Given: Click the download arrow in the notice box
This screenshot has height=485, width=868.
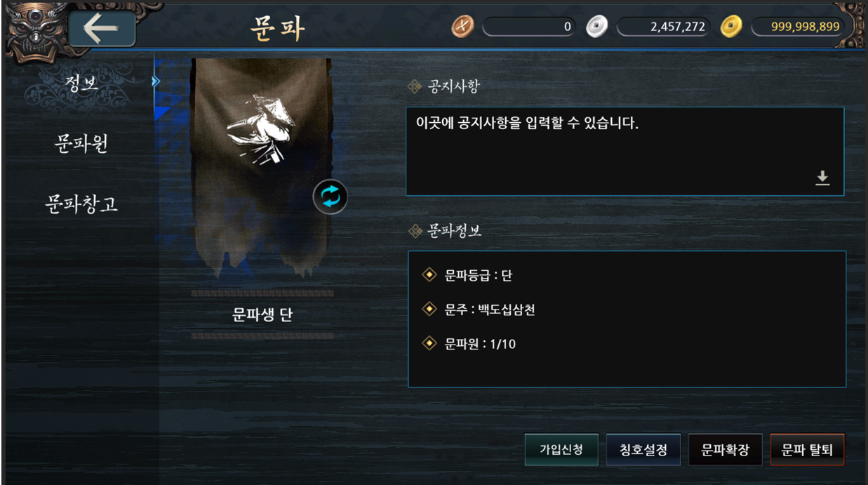Looking at the screenshot, I should click(822, 178).
